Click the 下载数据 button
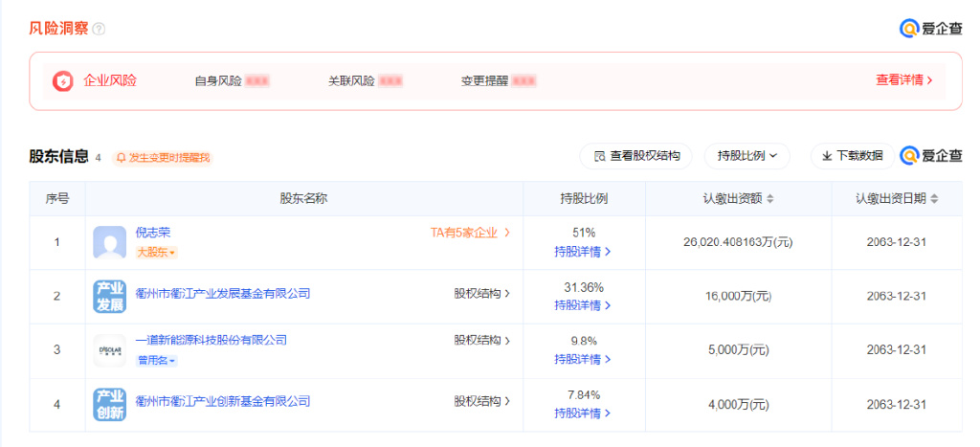 [853, 156]
